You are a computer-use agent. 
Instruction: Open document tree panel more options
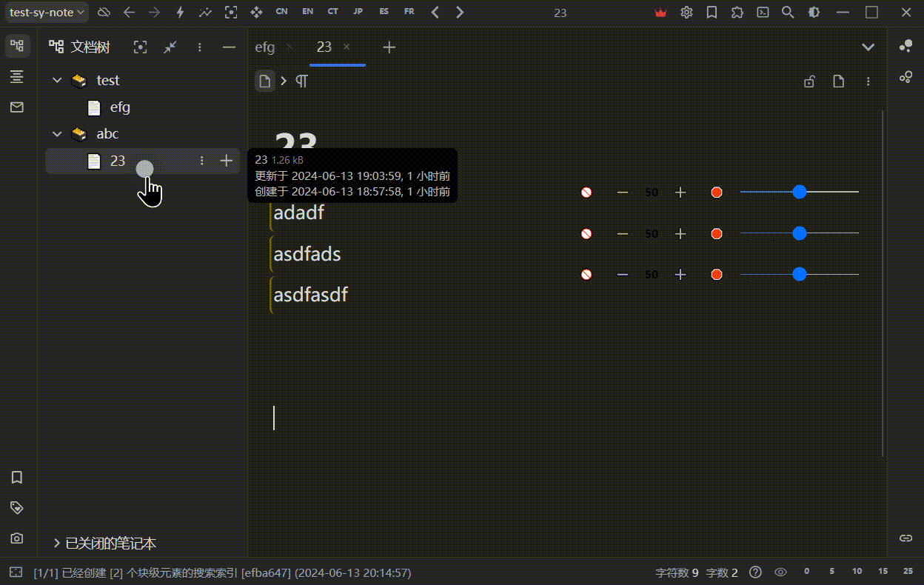coord(199,47)
